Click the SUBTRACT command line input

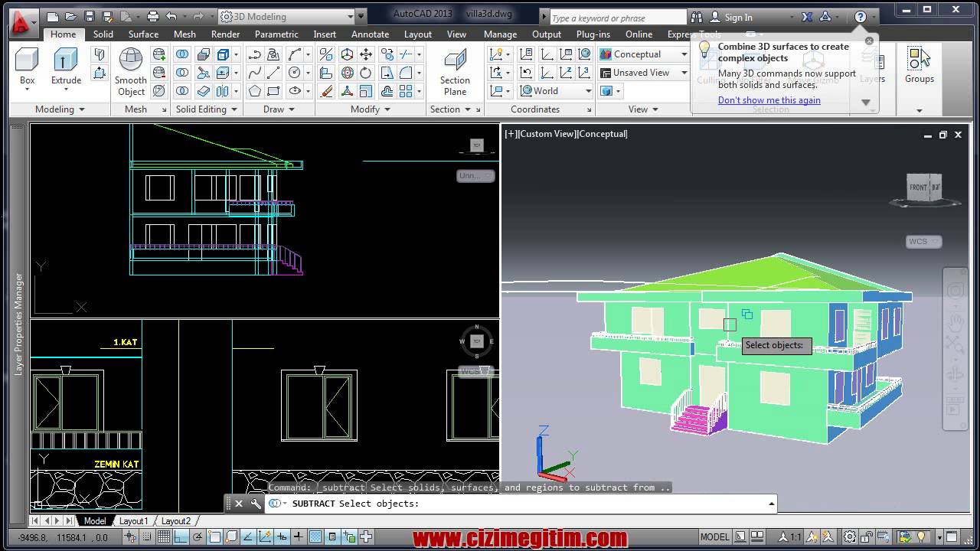(528, 504)
